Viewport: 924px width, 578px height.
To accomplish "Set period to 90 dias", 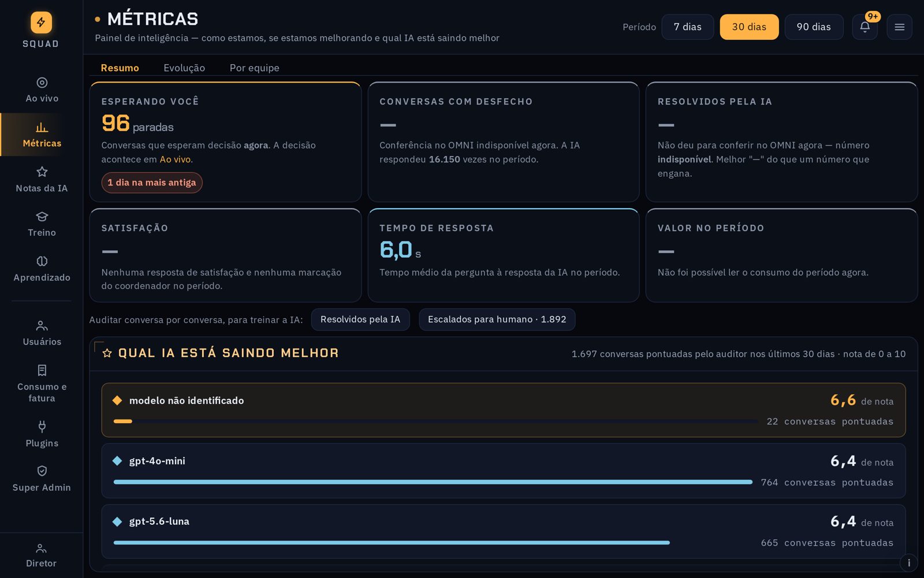I will [814, 27].
